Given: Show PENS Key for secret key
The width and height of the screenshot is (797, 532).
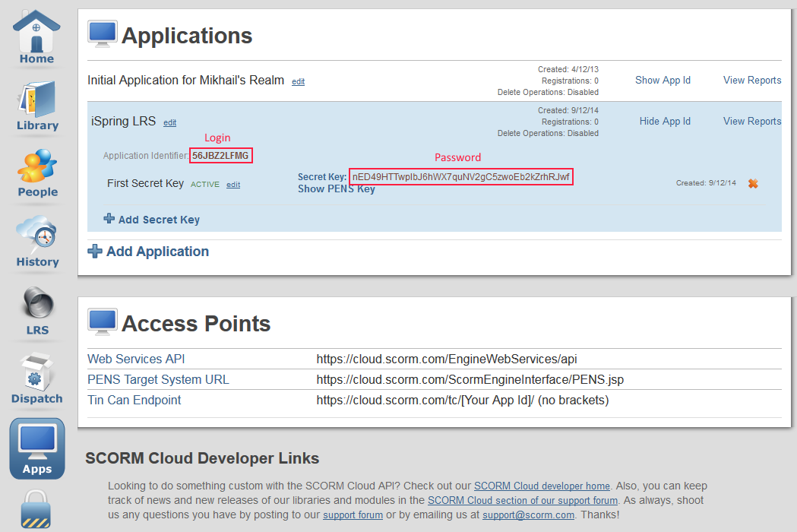Looking at the screenshot, I should (336, 188).
